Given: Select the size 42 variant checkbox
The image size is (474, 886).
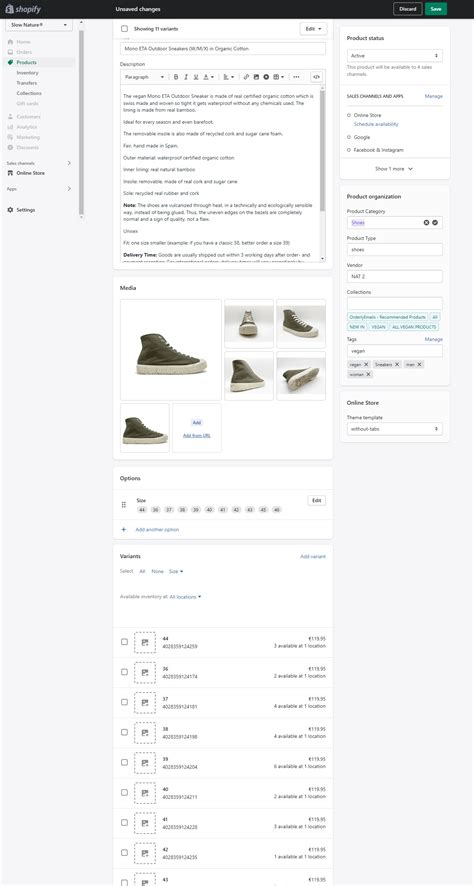Looking at the screenshot, I should (x=124, y=853).
